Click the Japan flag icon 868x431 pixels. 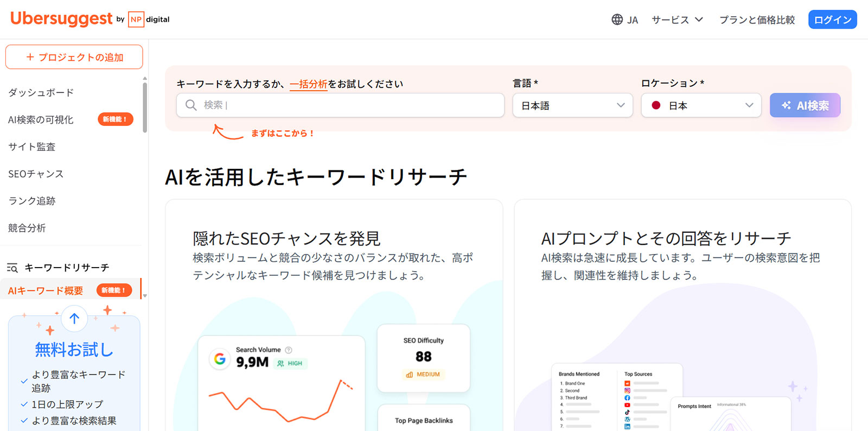click(x=656, y=105)
